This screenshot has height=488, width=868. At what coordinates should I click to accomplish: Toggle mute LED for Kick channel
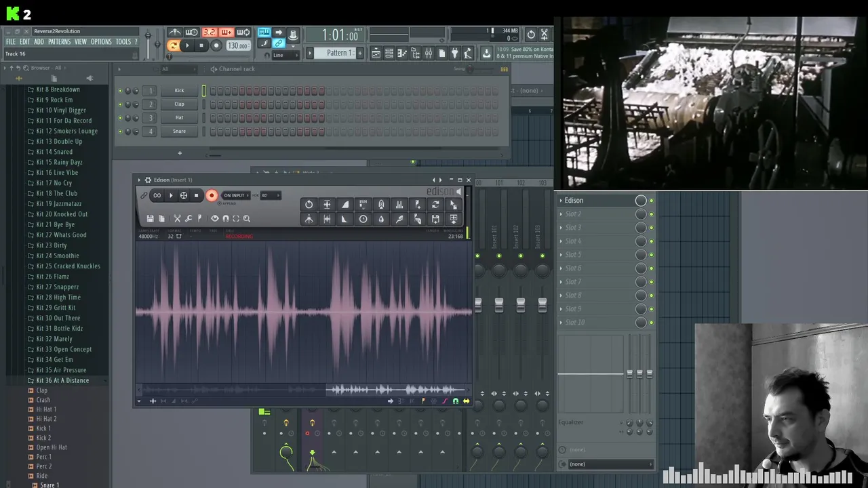coord(121,91)
